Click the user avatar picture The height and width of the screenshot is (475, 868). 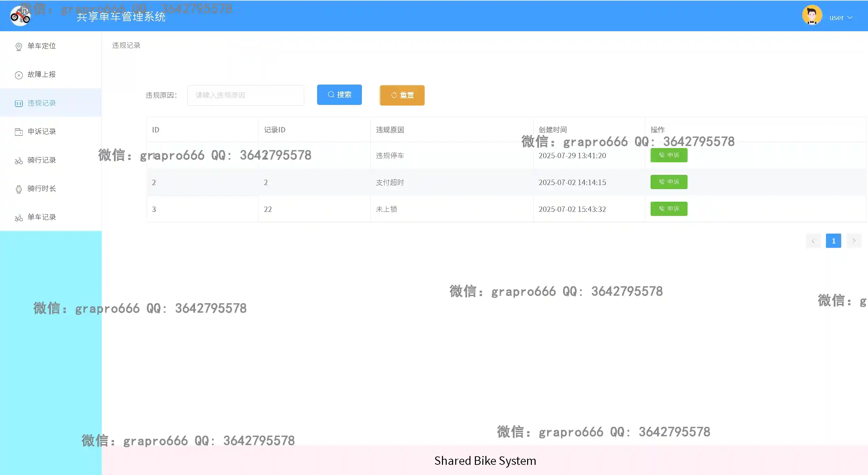812,16
